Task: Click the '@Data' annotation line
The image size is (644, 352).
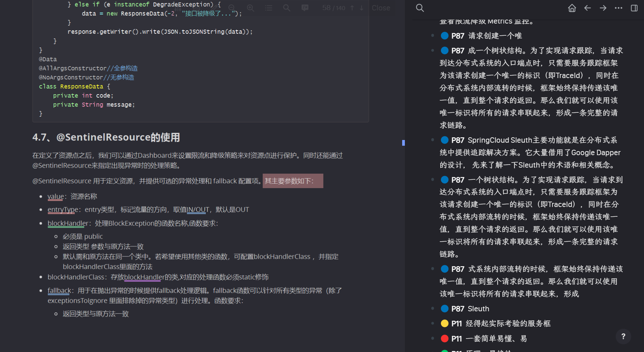Action: pos(48,59)
